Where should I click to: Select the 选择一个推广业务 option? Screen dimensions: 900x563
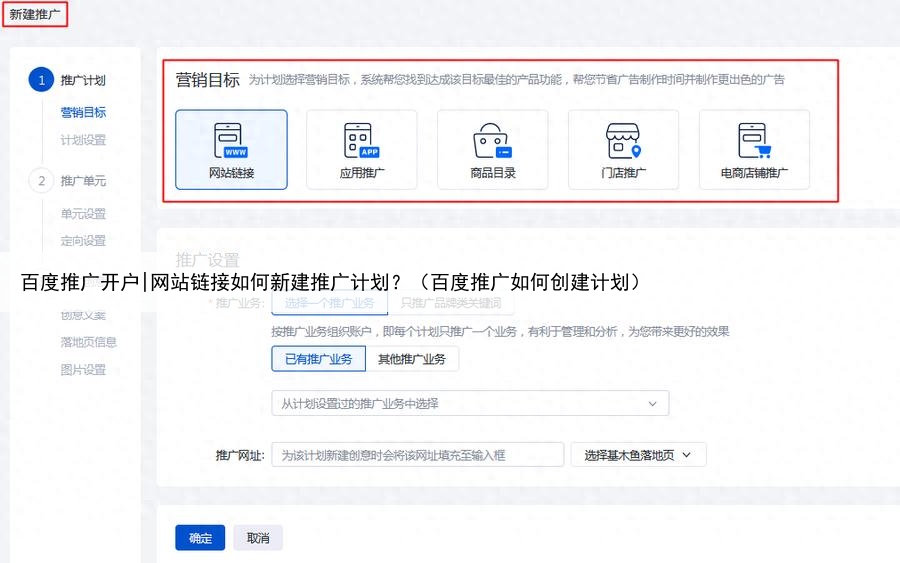pos(329,303)
